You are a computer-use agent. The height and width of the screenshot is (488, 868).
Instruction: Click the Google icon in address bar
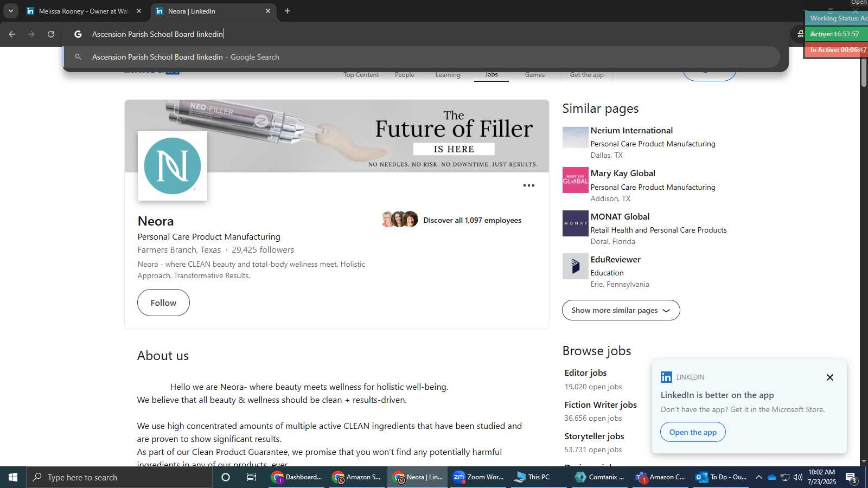pos(78,34)
